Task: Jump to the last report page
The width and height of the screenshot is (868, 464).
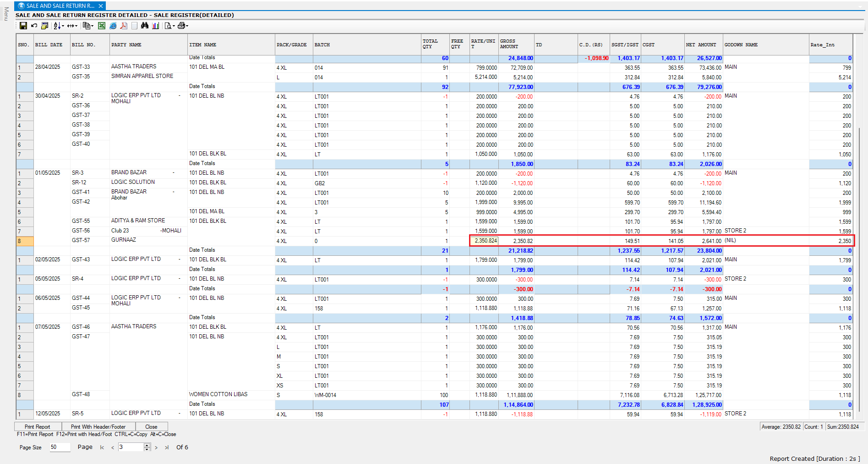Action: tap(167, 447)
